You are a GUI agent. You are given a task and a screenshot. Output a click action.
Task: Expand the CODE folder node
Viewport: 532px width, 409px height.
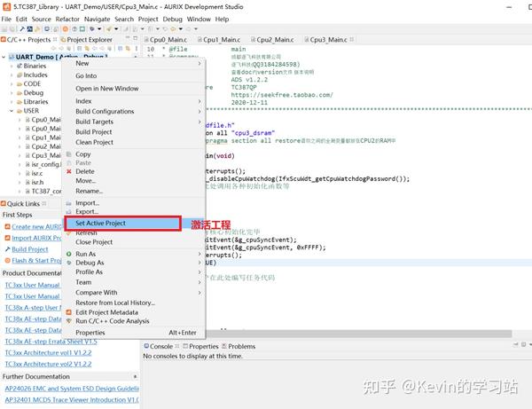[12, 83]
